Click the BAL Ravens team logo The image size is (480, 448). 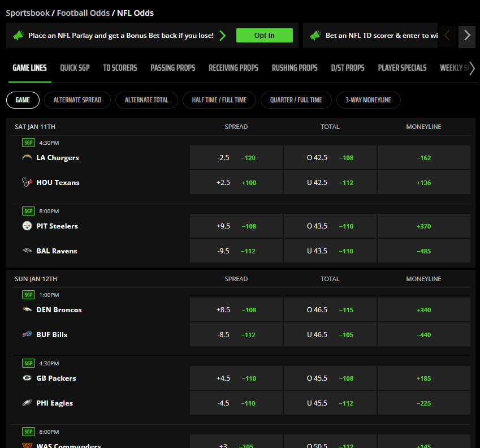pos(27,251)
